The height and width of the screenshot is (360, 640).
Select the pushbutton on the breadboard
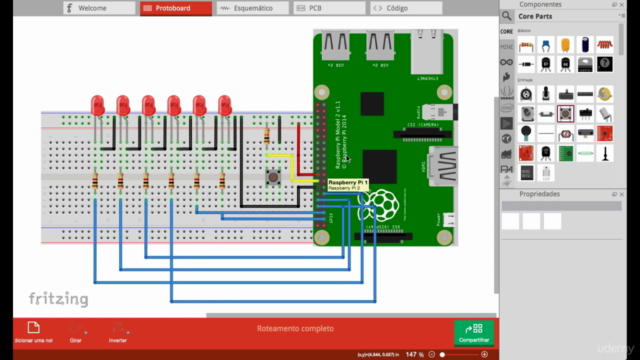pyautogui.click(x=273, y=177)
